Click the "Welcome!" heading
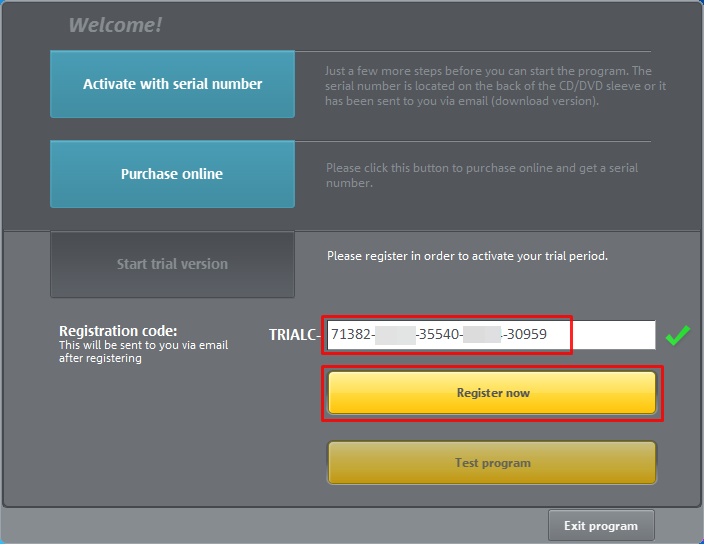 pyautogui.click(x=115, y=25)
